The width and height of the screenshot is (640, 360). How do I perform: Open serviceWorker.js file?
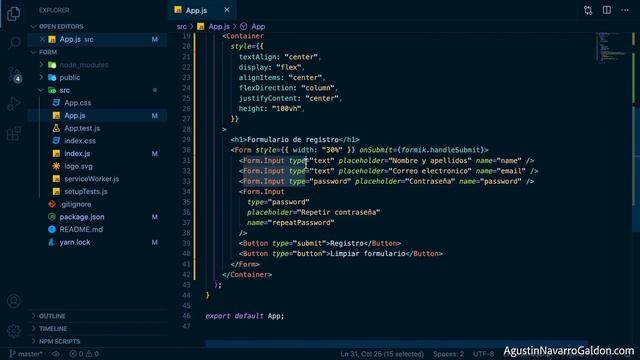pyautogui.click(x=98, y=179)
